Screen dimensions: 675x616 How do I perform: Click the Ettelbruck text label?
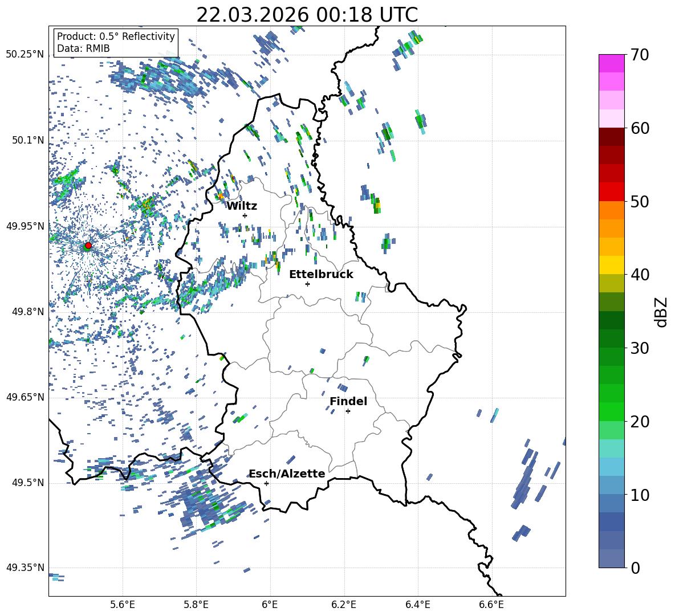tap(321, 274)
